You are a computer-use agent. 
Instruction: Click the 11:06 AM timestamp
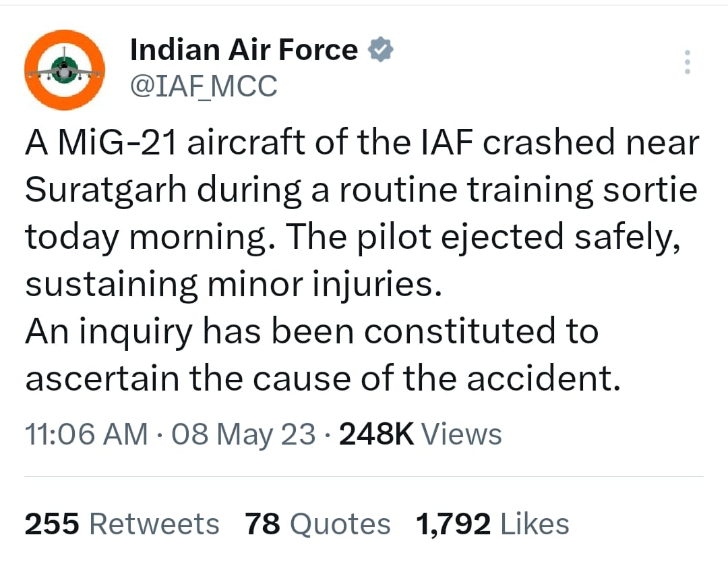pyautogui.click(x=86, y=434)
